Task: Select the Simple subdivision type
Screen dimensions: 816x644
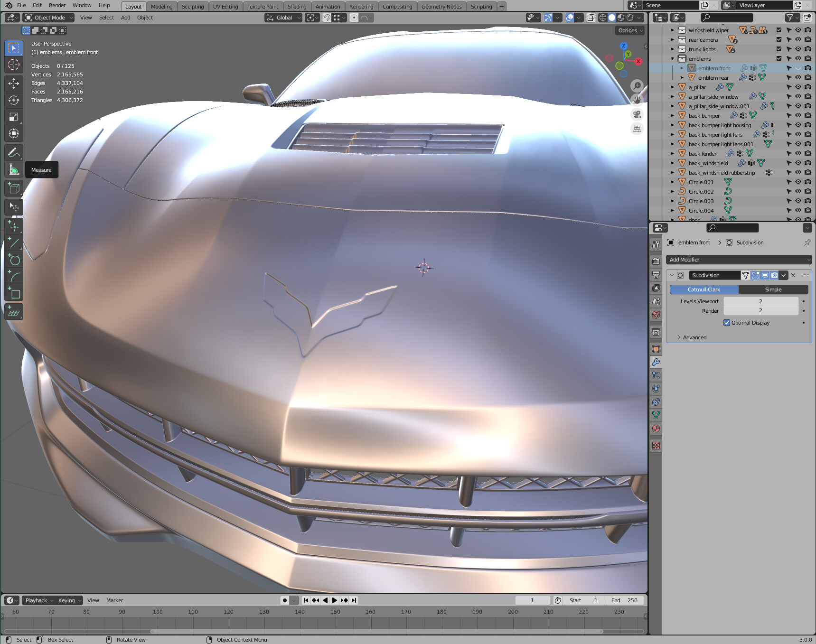Action: click(773, 289)
